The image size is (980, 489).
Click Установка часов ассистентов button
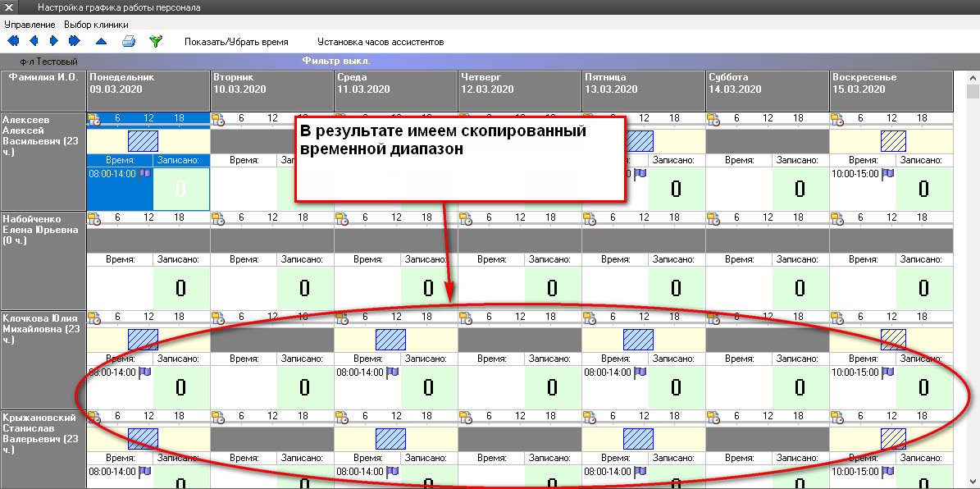[x=381, y=41]
